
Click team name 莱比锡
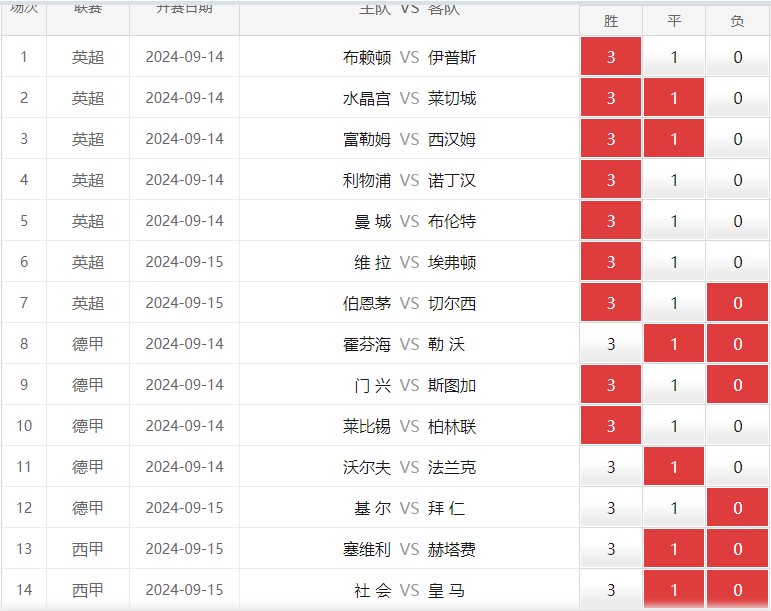tap(367, 426)
